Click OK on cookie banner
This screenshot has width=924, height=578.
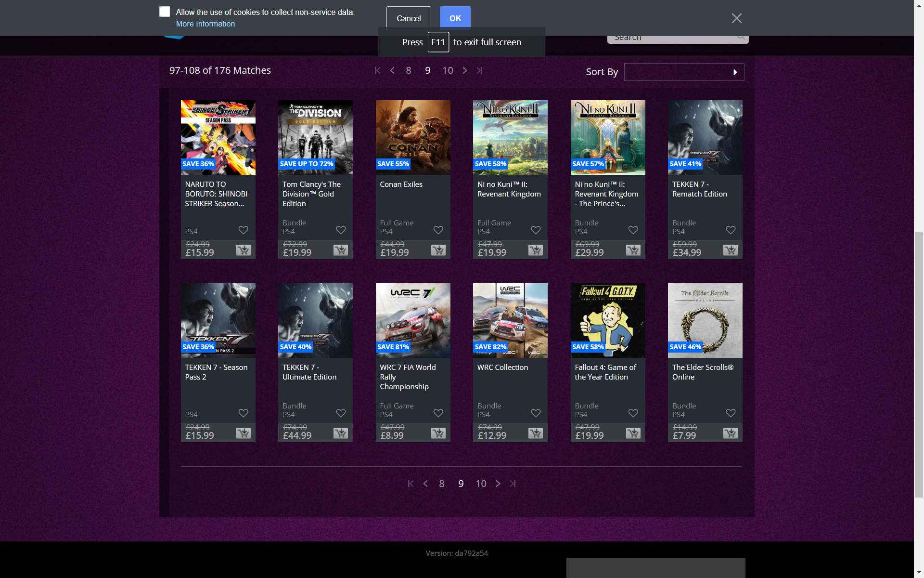[455, 18]
